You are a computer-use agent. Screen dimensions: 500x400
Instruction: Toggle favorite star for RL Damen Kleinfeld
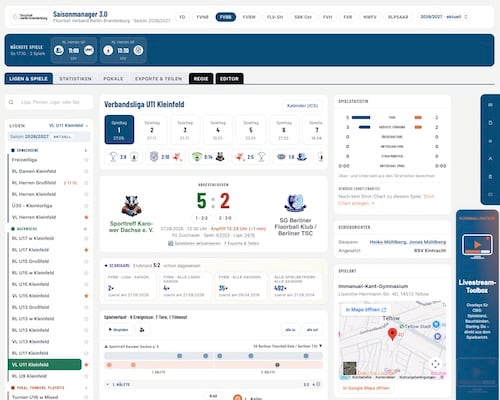[86, 171]
